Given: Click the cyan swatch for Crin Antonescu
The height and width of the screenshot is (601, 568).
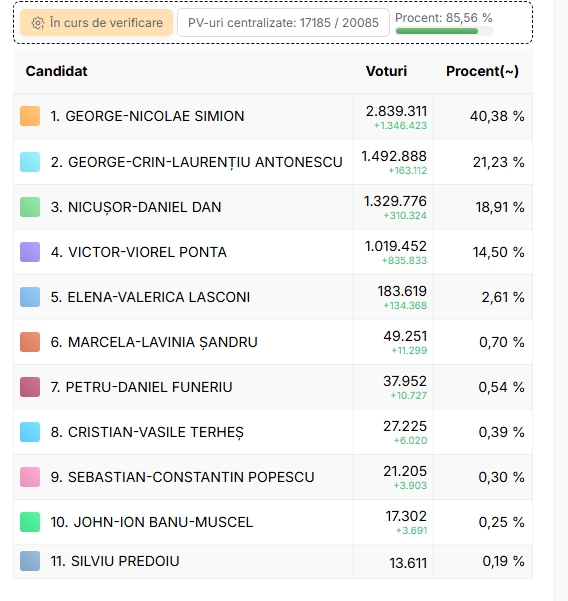Looking at the screenshot, I should click(x=30, y=162).
